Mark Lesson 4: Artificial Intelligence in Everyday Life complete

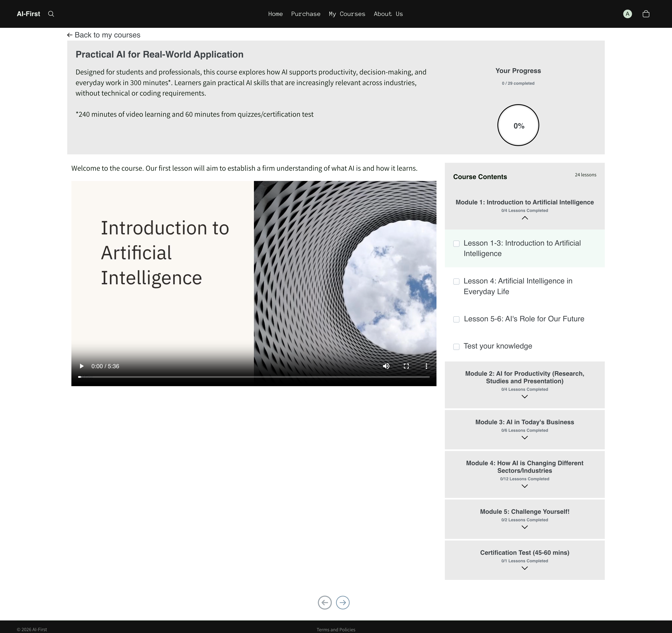pos(456,281)
